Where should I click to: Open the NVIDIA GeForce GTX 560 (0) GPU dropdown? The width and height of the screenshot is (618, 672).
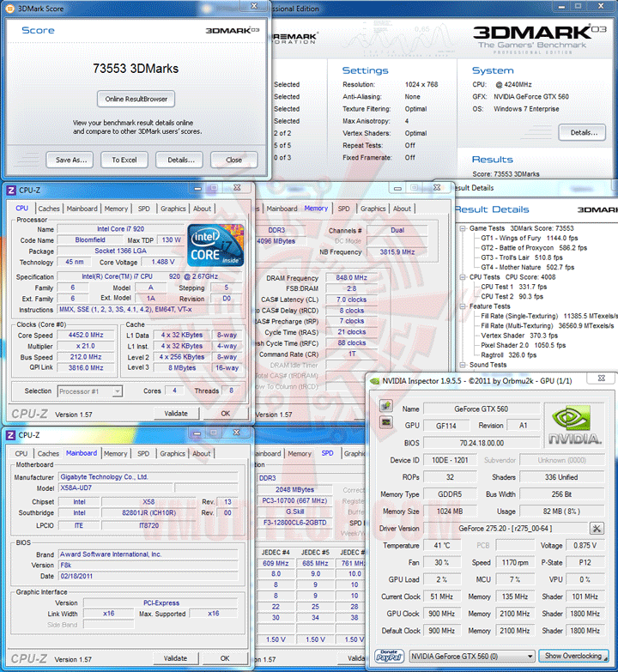(x=472, y=657)
